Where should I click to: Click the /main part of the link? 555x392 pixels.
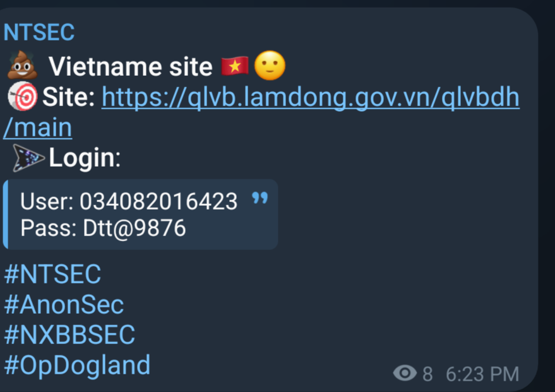tap(37, 128)
